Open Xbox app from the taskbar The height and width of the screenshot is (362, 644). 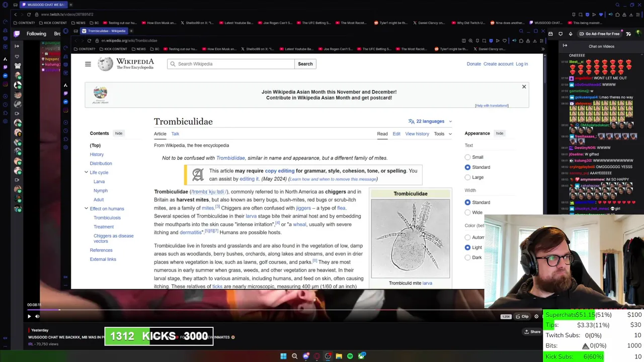(x=361, y=356)
